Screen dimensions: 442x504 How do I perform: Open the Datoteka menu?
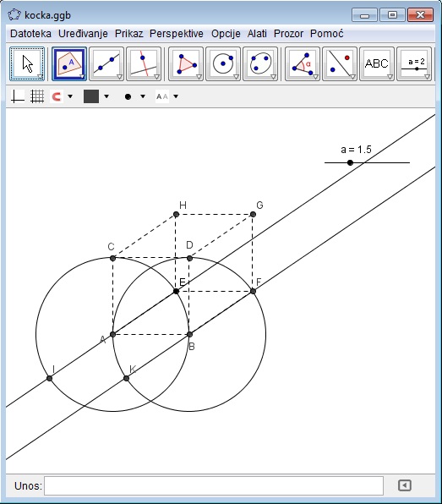[x=30, y=34]
